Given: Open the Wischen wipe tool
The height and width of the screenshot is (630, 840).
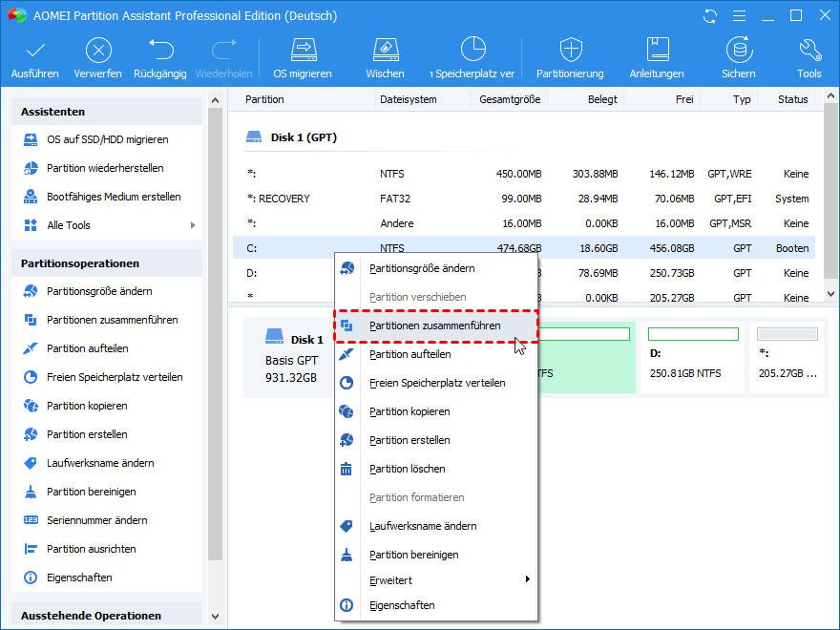Looking at the screenshot, I should [386, 58].
